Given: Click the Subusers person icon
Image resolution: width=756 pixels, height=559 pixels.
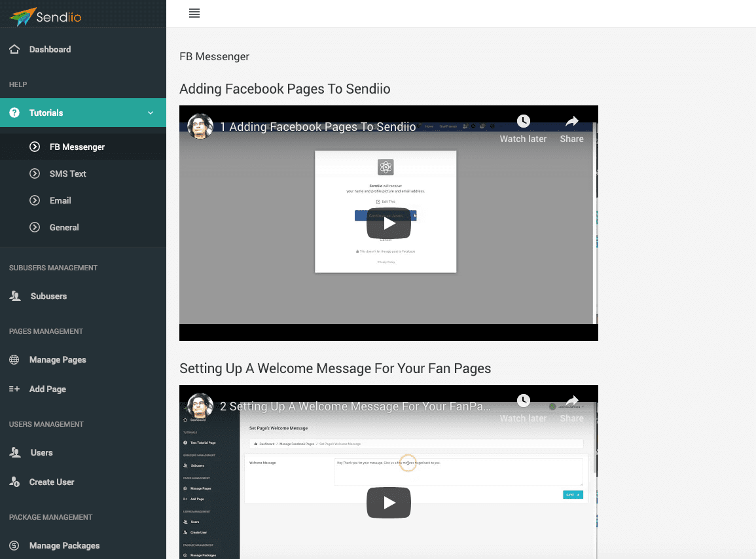Looking at the screenshot, I should click(15, 296).
